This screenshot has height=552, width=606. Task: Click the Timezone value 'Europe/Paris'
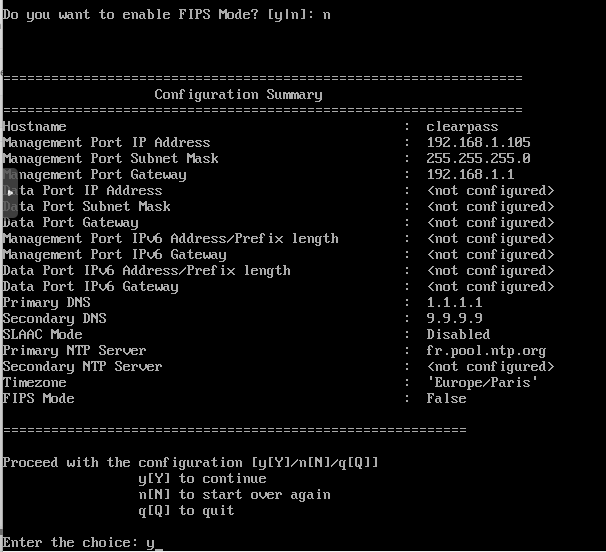pos(482,383)
